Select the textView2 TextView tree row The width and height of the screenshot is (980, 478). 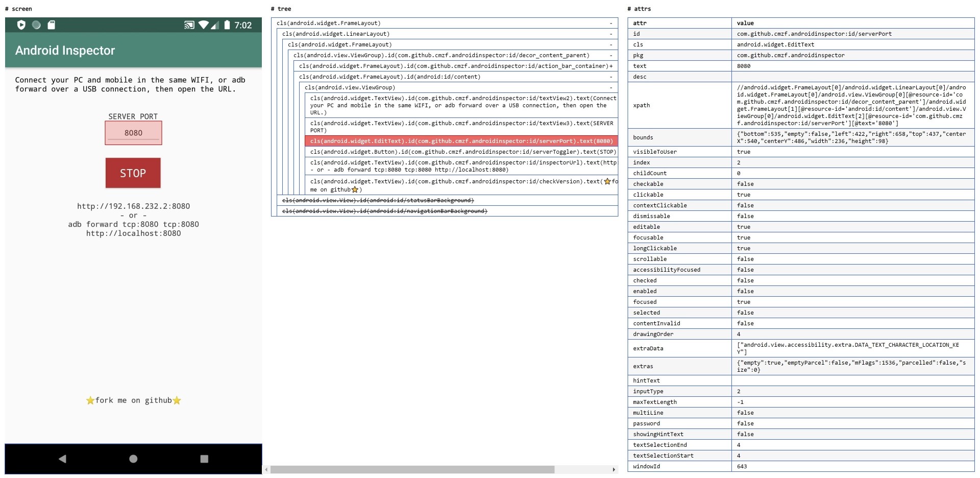point(461,105)
